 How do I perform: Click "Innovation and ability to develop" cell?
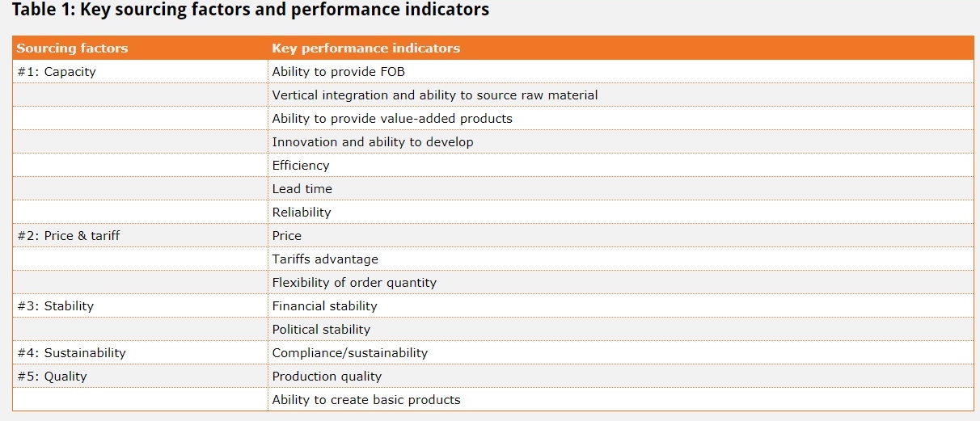[373, 142]
